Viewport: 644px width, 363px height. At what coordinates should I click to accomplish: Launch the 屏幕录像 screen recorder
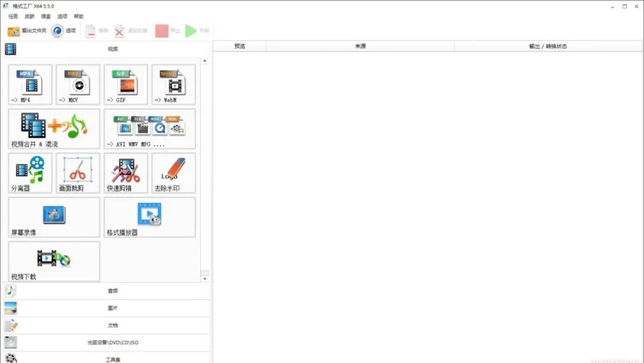[54, 217]
